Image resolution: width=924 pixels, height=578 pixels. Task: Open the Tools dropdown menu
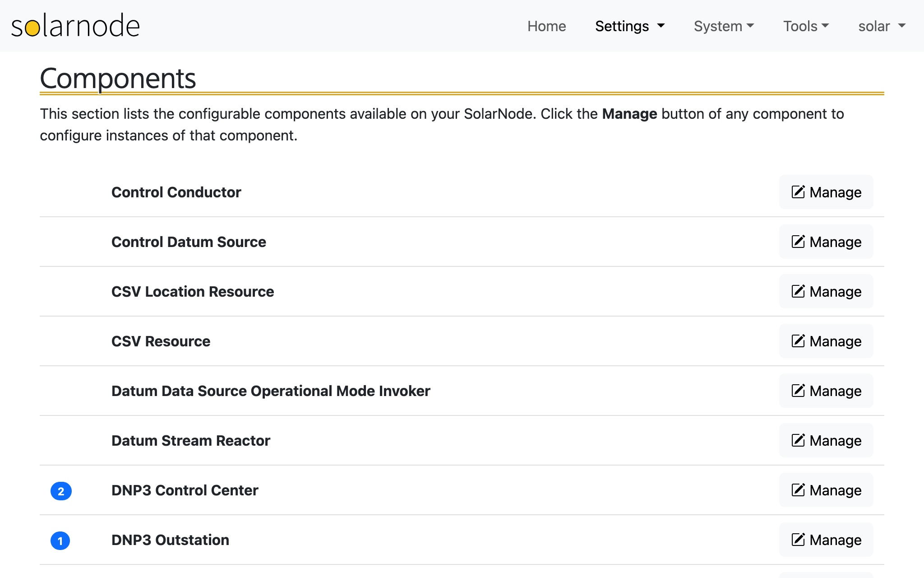(806, 26)
